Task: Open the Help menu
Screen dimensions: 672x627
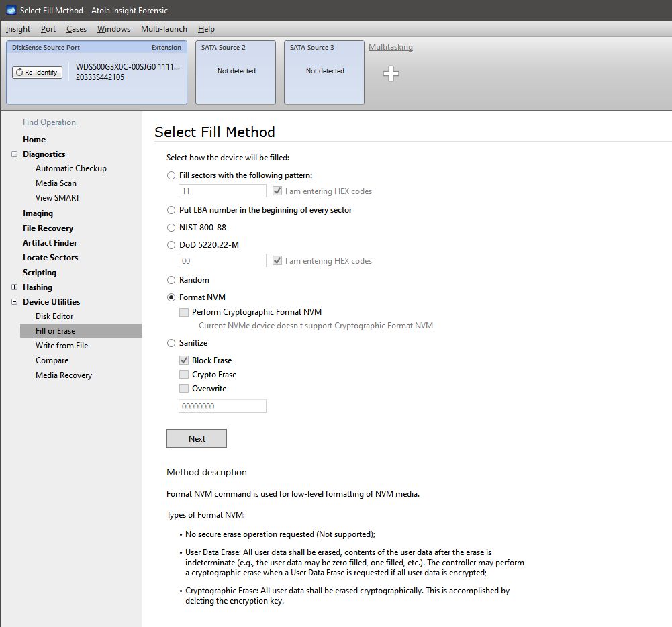Action: coord(206,29)
